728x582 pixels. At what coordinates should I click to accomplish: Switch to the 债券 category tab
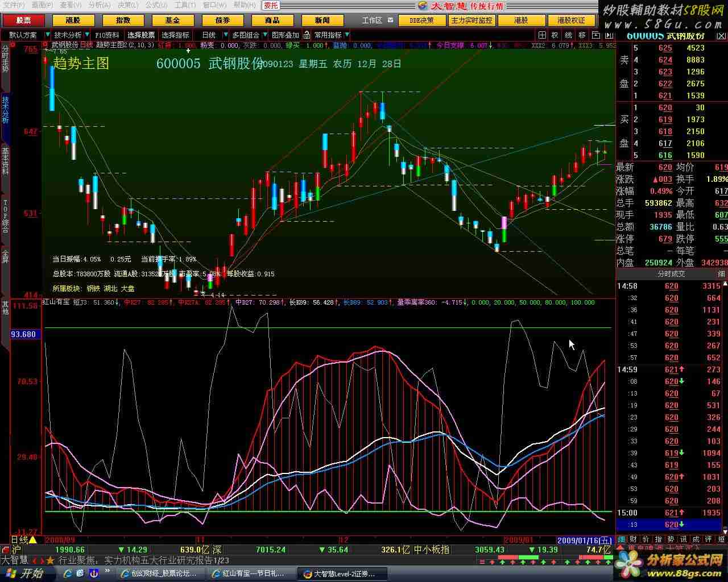[x=222, y=20]
